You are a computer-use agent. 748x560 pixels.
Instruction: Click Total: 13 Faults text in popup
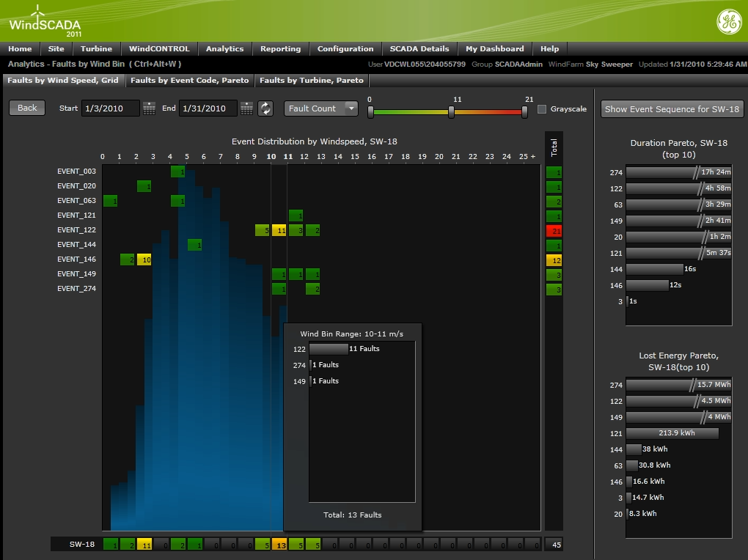(353, 515)
